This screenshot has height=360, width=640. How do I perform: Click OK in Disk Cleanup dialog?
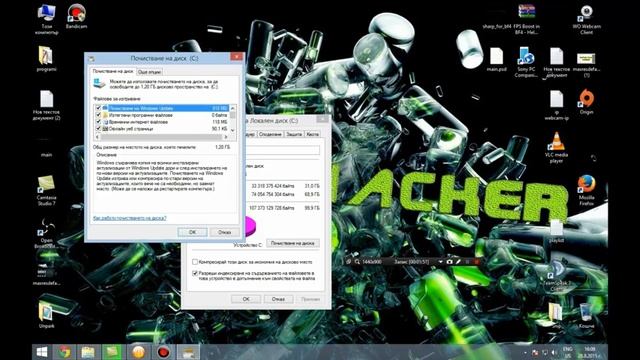point(192,232)
